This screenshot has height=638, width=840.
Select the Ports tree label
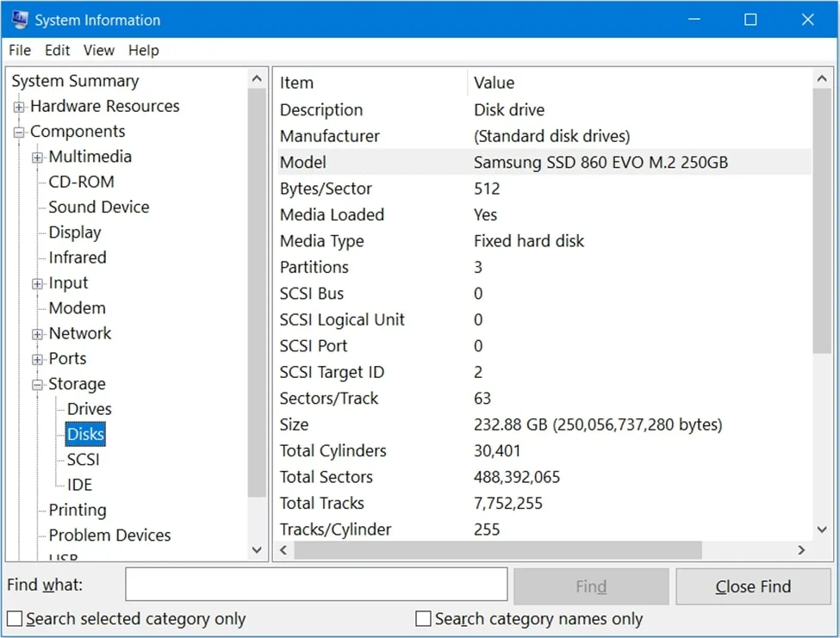point(67,359)
